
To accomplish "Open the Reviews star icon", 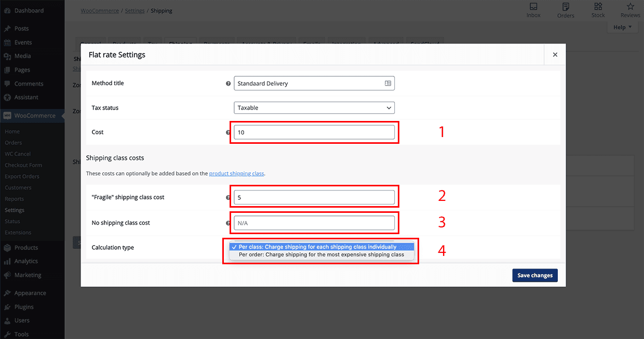I will 630,7.
